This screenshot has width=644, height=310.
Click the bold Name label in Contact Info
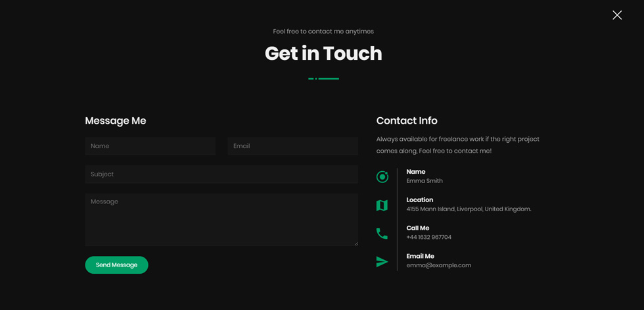click(415, 172)
